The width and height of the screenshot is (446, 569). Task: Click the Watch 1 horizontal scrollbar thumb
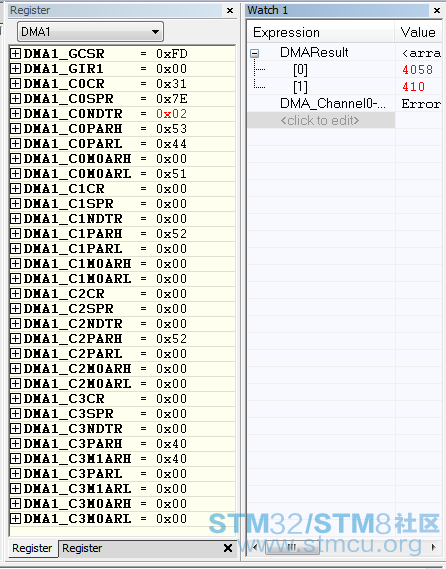click(x=292, y=547)
